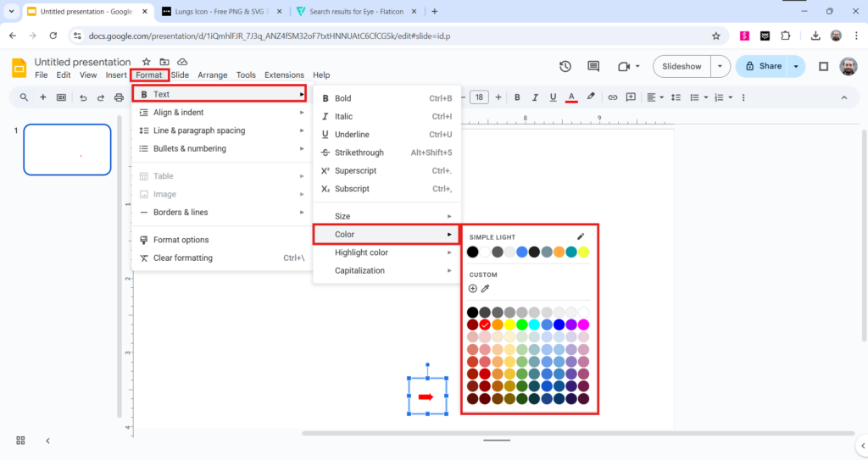Toggle Bold in the Text submenu

(x=343, y=98)
